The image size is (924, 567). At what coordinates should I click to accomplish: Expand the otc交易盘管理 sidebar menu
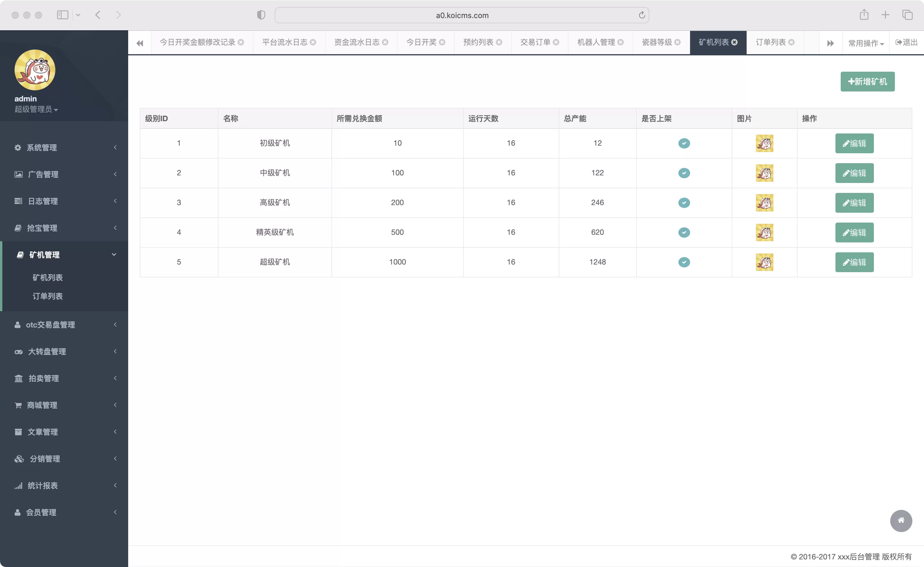pyautogui.click(x=64, y=325)
